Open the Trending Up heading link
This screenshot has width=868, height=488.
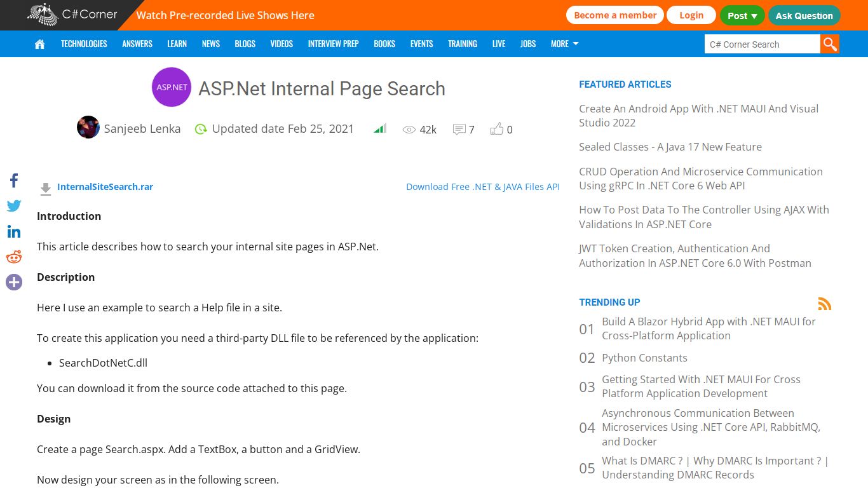[609, 302]
